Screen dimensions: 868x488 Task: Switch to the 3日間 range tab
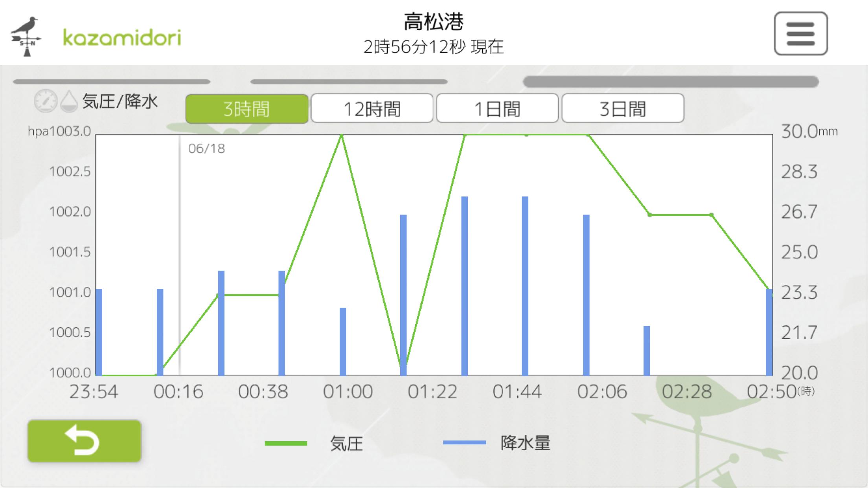pos(623,109)
